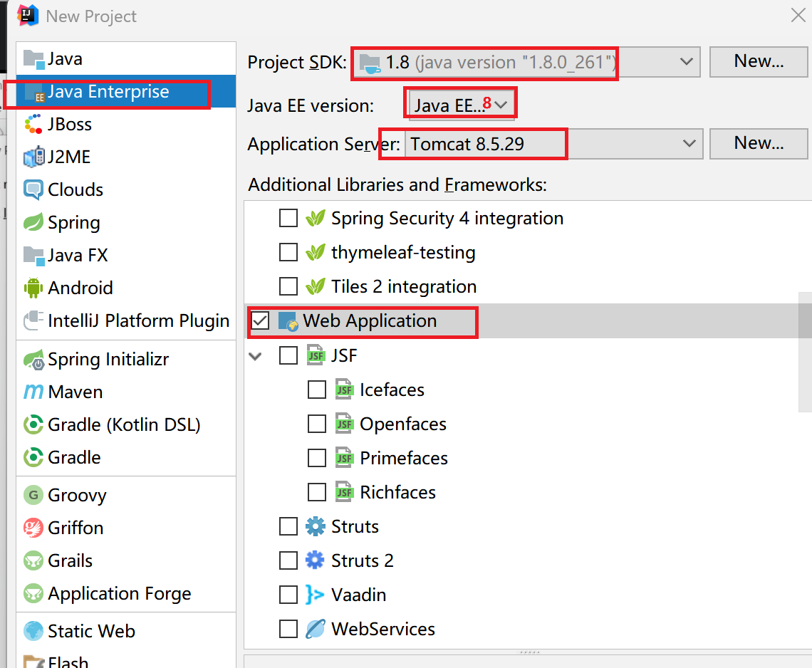Enable the Struts 2 checkbox

(x=288, y=560)
